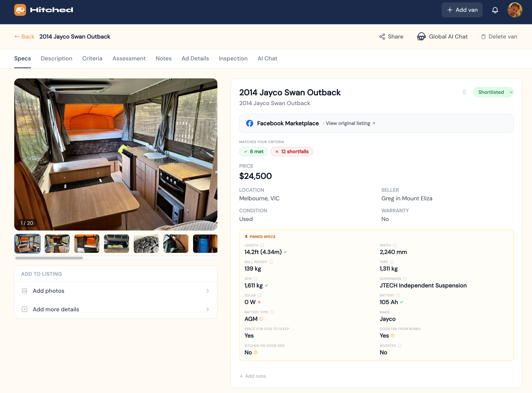This screenshot has width=532, height=393.
Task: Toggle the pin icon beside Shortlisted
Action: (x=464, y=92)
